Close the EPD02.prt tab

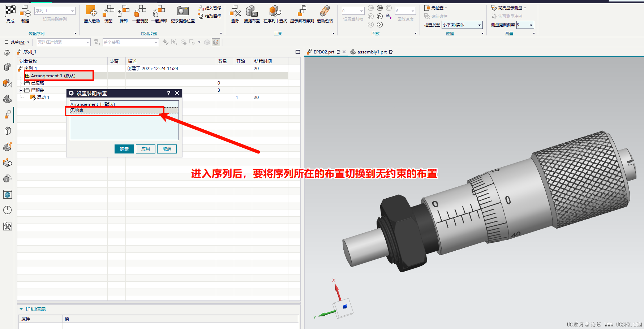[x=344, y=52]
